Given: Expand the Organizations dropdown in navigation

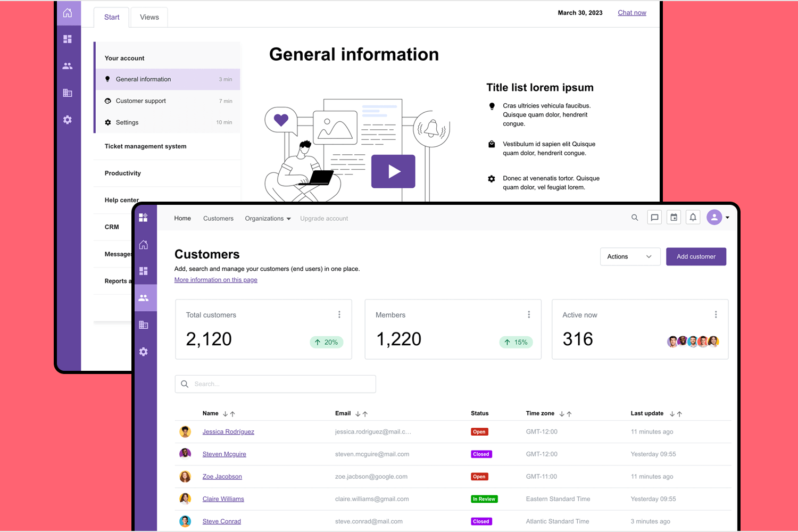Looking at the screenshot, I should point(268,219).
